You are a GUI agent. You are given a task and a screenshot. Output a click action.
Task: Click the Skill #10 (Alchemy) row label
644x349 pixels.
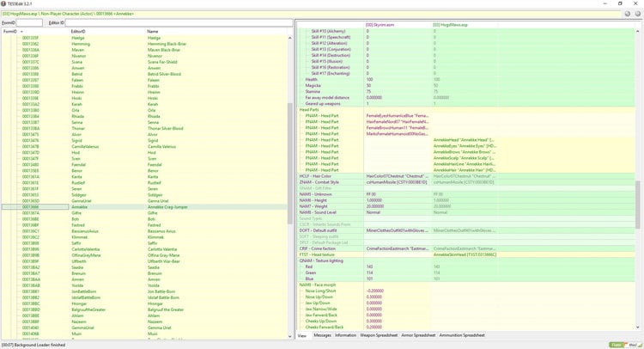point(328,31)
